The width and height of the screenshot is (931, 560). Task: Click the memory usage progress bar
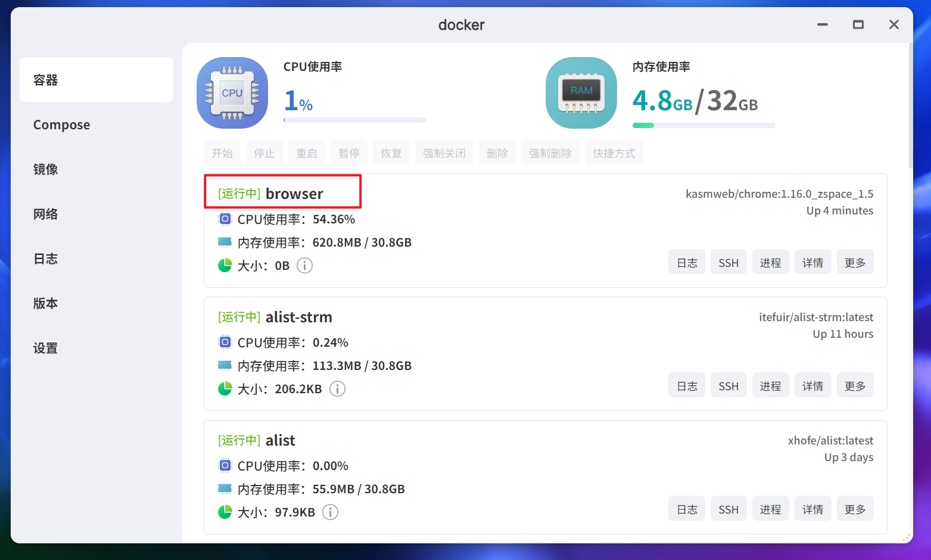point(704,125)
